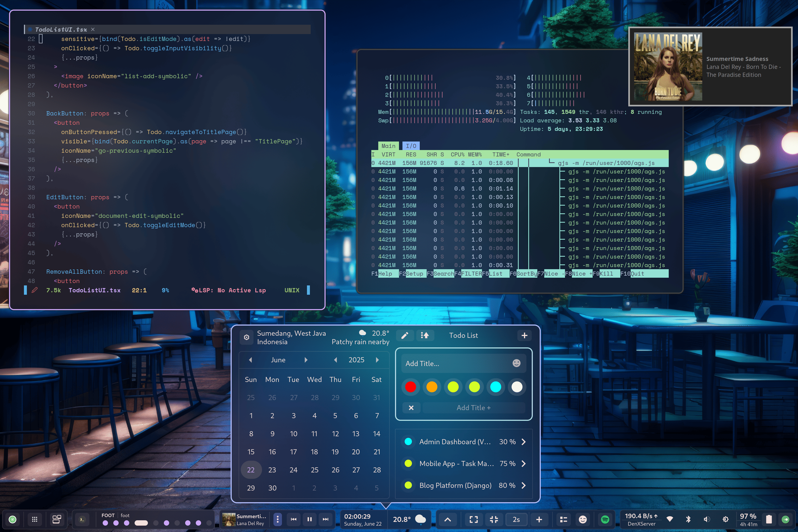The height and width of the screenshot is (532, 798).
Task: Click the sort icon beside Todo List title
Action: tap(425, 335)
